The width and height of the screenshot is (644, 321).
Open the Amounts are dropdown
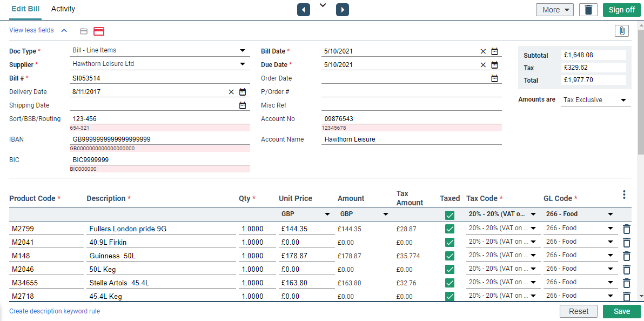click(623, 100)
